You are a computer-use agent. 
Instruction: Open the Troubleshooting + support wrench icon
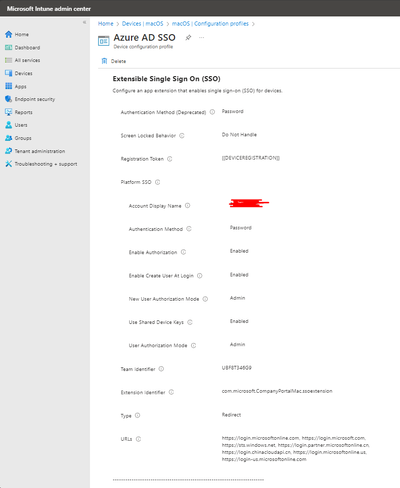click(9, 164)
